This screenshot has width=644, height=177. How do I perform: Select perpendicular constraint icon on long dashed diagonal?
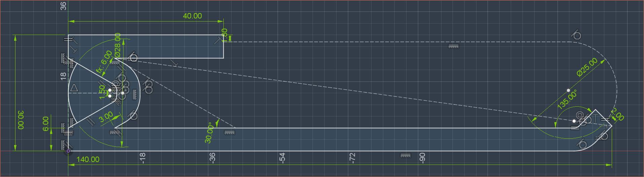[174, 63]
